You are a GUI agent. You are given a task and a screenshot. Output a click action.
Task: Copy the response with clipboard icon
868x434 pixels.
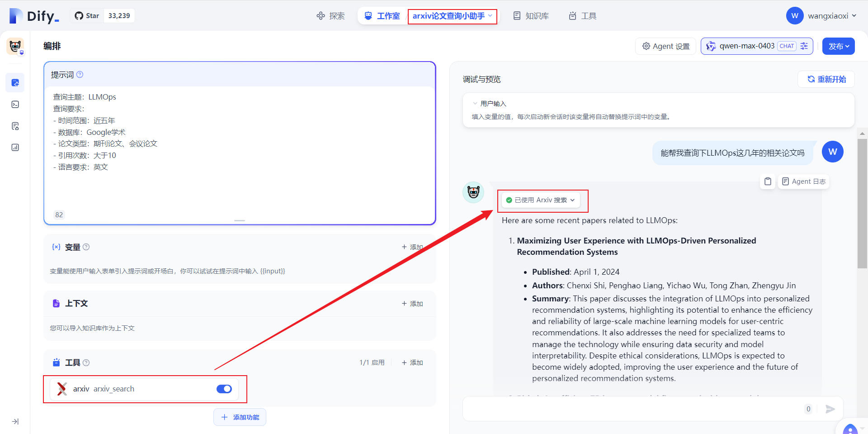(768, 181)
